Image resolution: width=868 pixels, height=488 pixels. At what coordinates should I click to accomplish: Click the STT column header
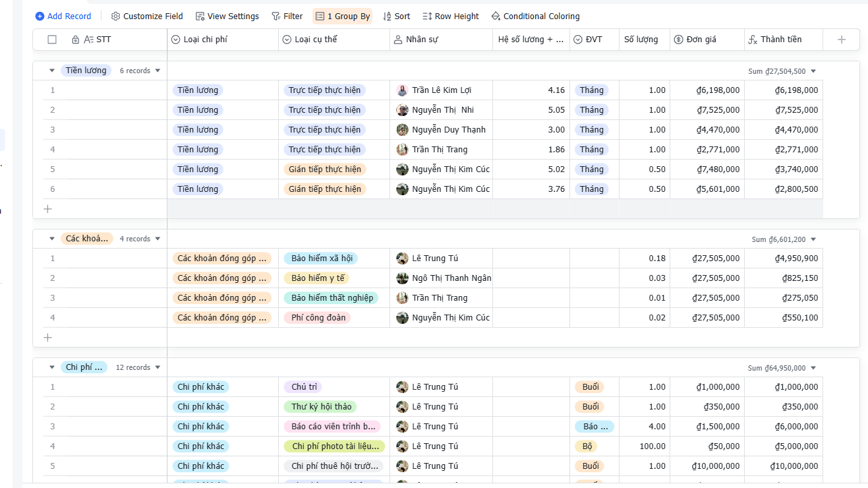click(103, 40)
